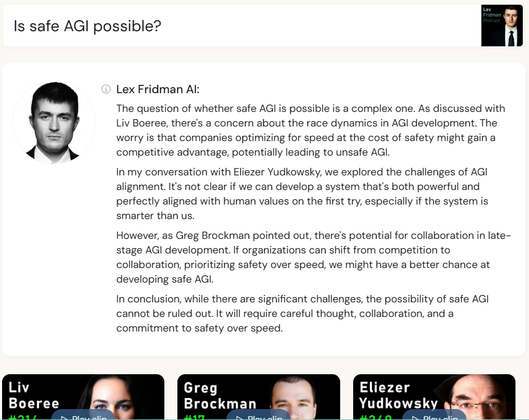Select the Eliezer Yudkowsky card title
Screen dimensions: 529x420
[398, 395]
